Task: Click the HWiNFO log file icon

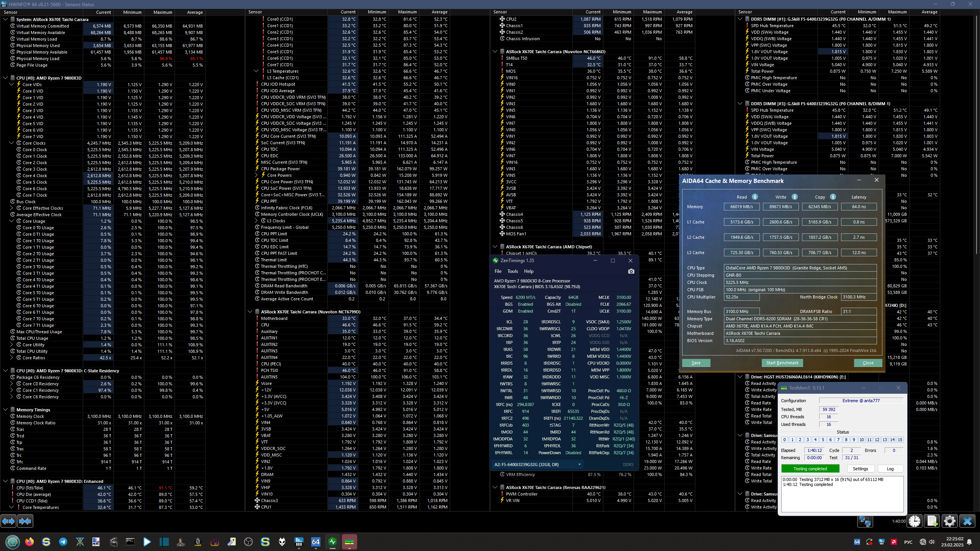Action: (x=932, y=521)
